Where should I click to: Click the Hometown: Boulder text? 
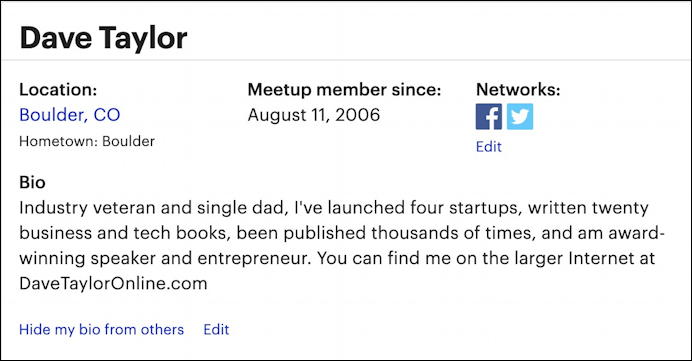(87, 141)
